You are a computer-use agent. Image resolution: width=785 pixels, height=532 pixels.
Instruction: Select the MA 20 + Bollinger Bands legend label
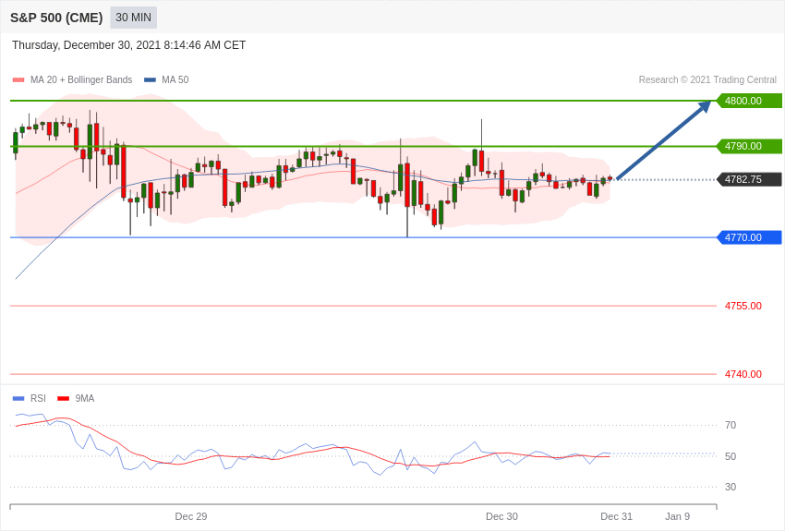point(81,79)
